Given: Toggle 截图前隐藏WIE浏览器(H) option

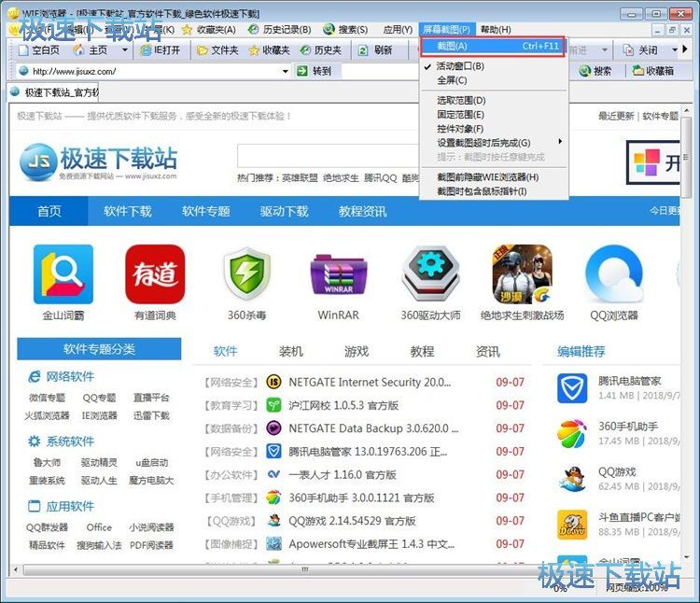Looking at the screenshot, I should click(487, 177).
